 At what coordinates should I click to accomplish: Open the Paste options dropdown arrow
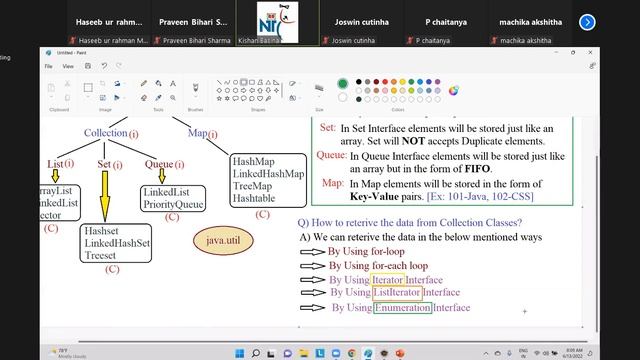click(x=51, y=98)
